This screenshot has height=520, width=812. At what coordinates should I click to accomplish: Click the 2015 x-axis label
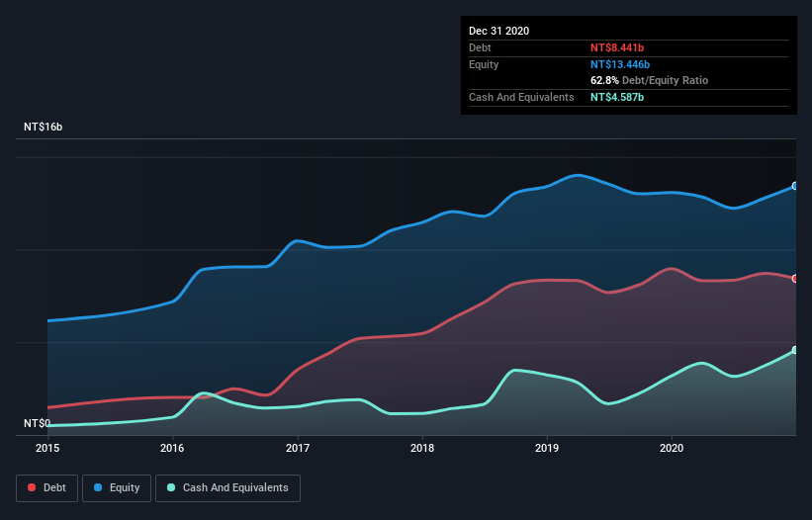pos(47,448)
